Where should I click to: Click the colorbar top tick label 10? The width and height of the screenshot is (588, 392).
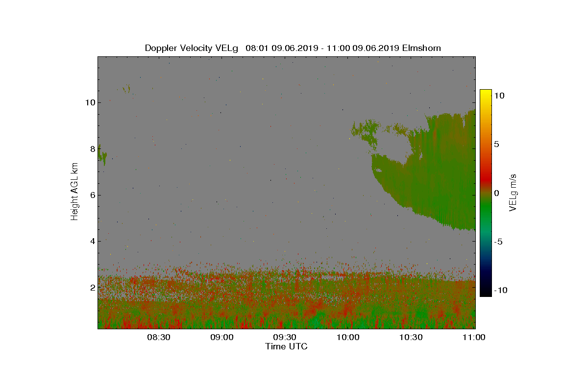tap(498, 96)
